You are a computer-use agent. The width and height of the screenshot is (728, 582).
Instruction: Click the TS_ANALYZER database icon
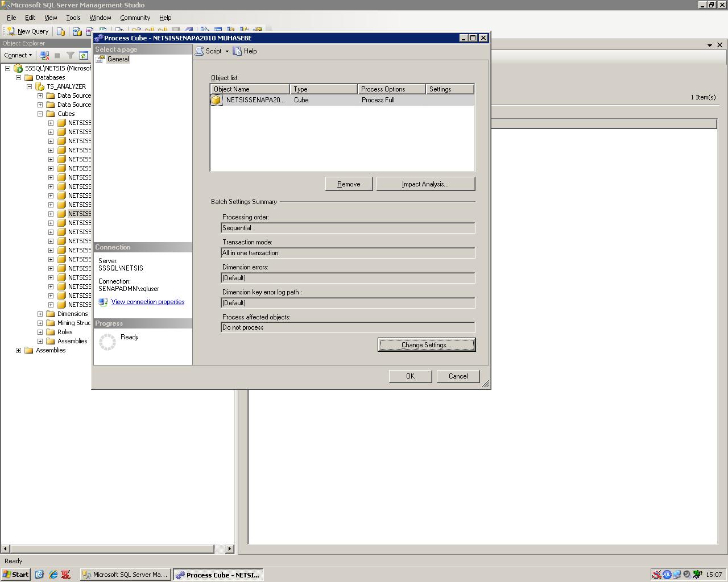tap(40, 86)
